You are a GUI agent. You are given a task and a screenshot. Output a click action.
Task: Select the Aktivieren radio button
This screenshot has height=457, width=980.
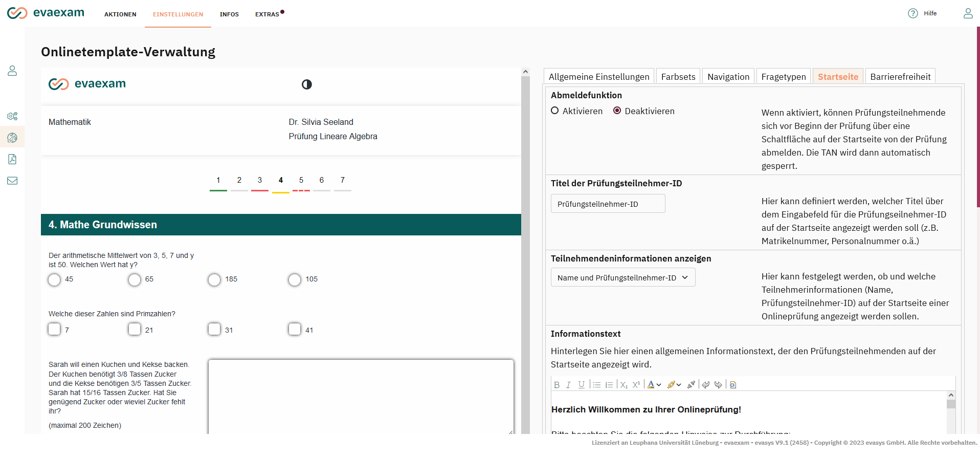(555, 111)
